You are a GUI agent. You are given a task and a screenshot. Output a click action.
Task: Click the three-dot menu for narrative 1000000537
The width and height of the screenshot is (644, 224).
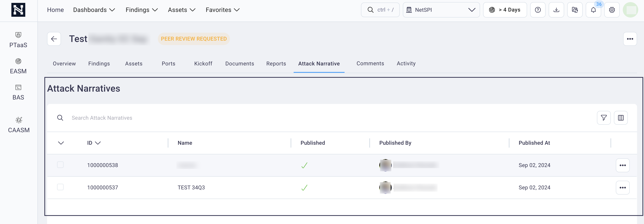click(623, 187)
